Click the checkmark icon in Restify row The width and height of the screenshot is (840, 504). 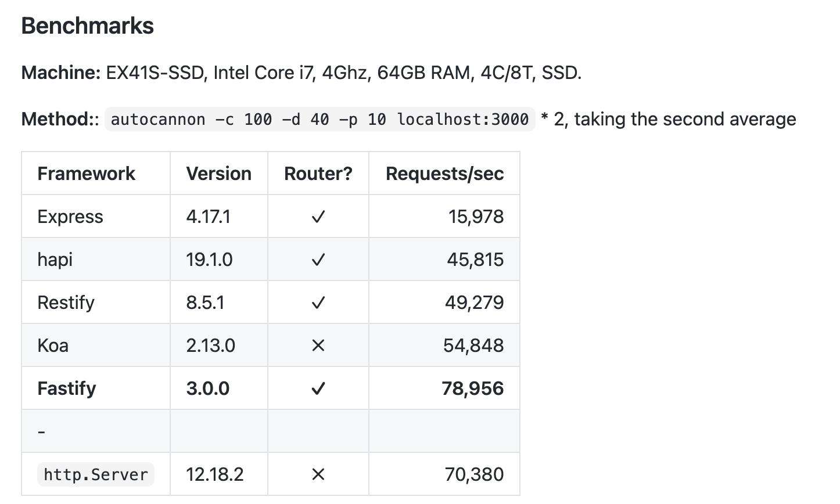[318, 303]
